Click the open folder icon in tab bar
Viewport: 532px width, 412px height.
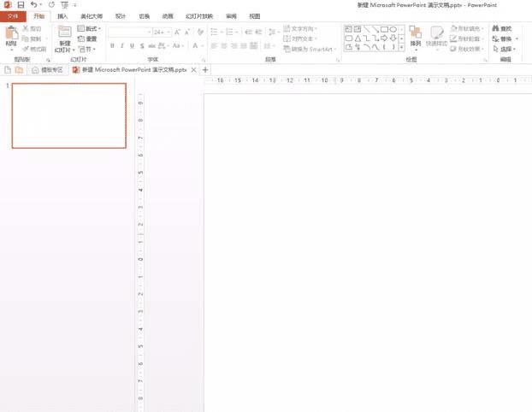(x=19, y=70)
